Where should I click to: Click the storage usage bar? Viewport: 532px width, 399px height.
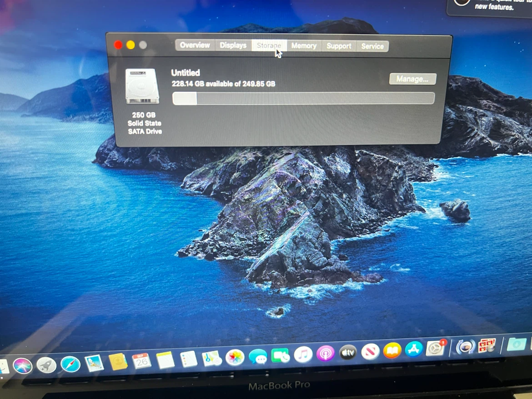(303, 98)
